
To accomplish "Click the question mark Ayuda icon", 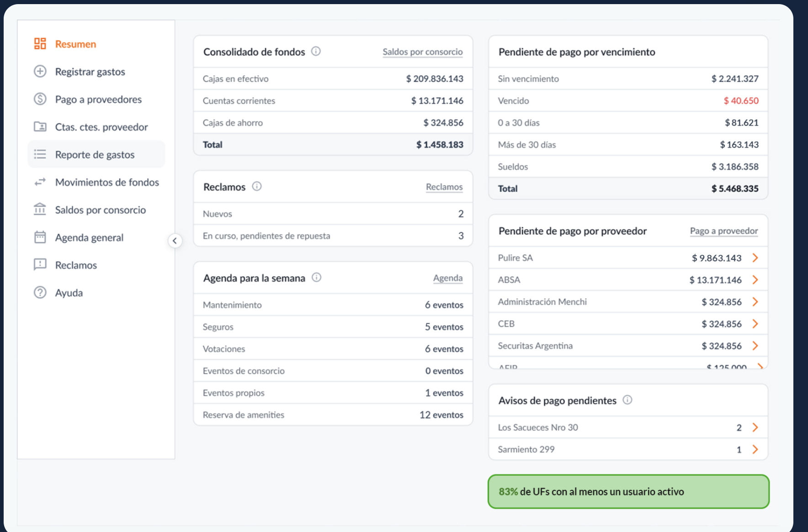I will (x=40, y=293).
